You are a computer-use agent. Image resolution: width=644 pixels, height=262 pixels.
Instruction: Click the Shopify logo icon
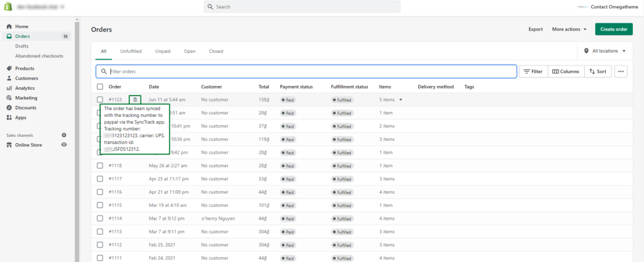coord(9,6)
